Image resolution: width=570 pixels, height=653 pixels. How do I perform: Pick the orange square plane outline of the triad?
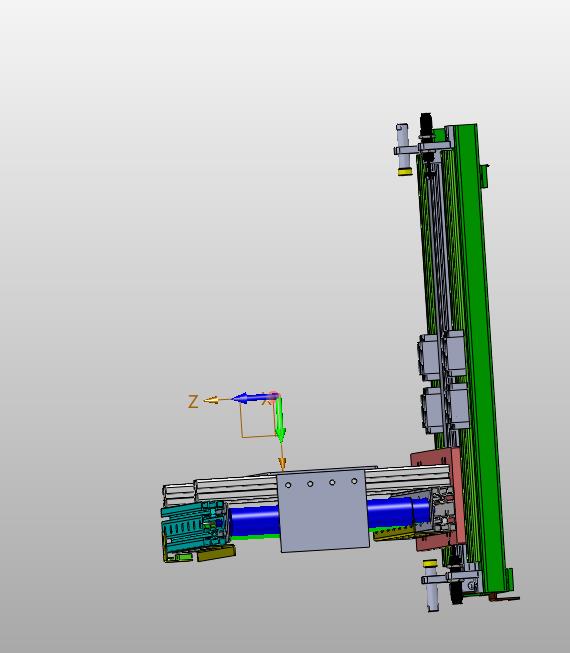coord(258,420)
